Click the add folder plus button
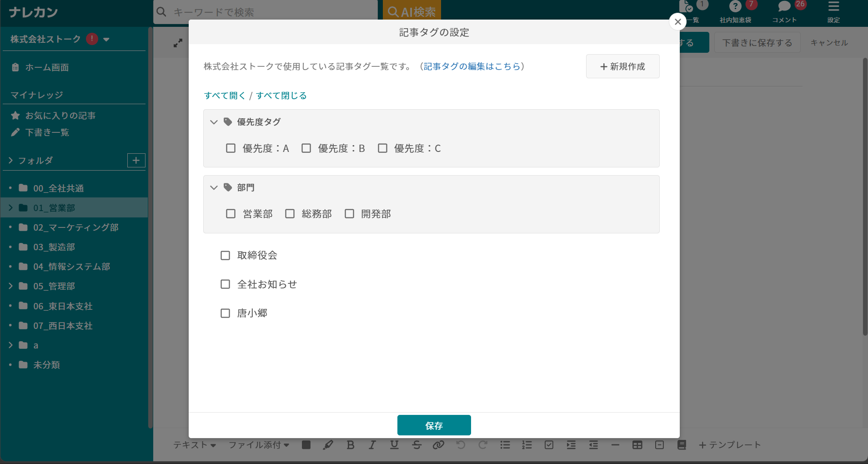The image size is (868, 464). [136, 160]
